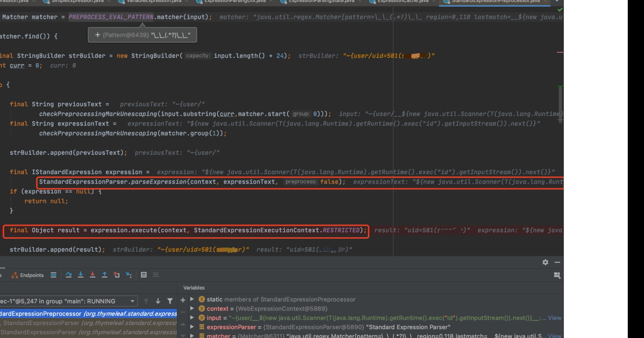Hide the debug tool window

click(557, 262)
